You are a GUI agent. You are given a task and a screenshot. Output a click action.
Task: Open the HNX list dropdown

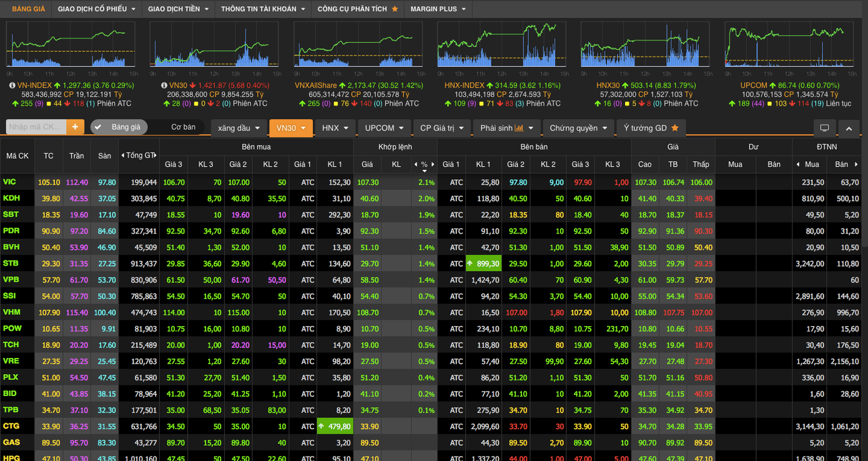tap(335, 128)
